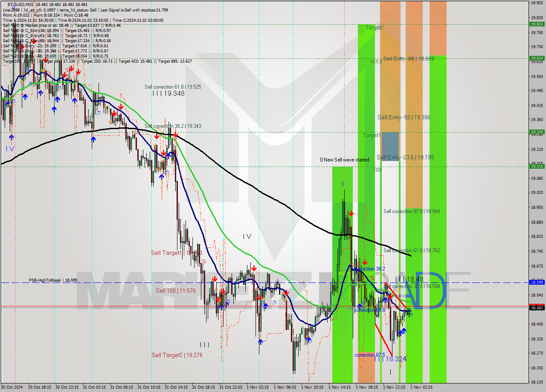This screenshot has height=392, width=546.
Task: Select the 'Sell correction 38.2 | 19.343' label
Action: point(173,126)
